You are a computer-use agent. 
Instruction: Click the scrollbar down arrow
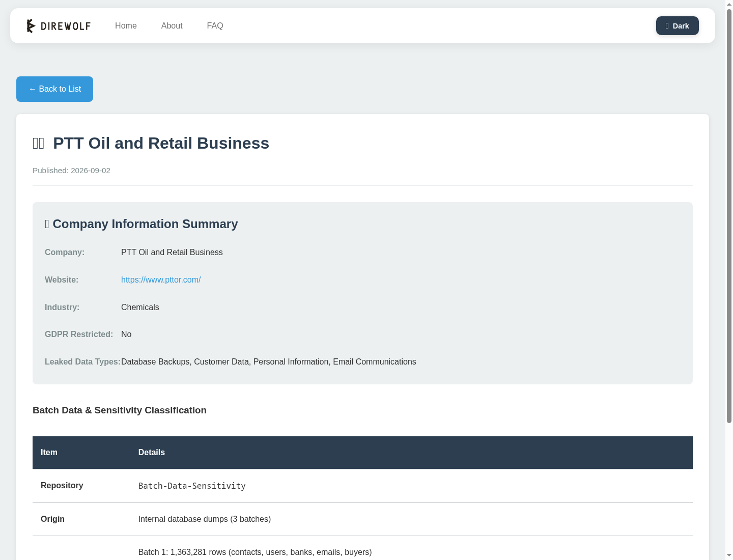(x=729, y=555)
